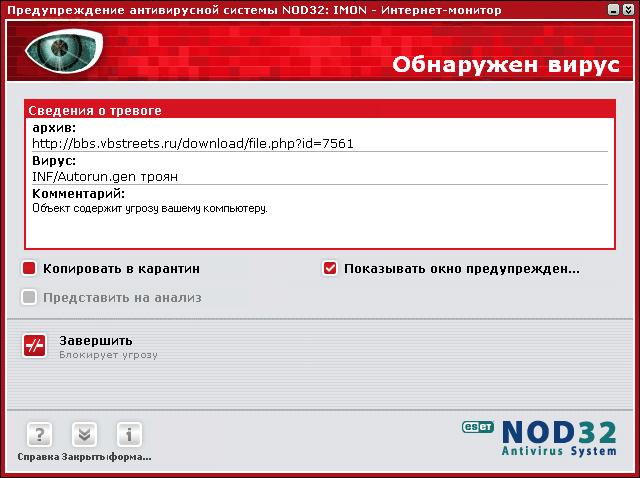640x478 pixels.
Task: Click the Завершить action label
Action: (96, 340)
